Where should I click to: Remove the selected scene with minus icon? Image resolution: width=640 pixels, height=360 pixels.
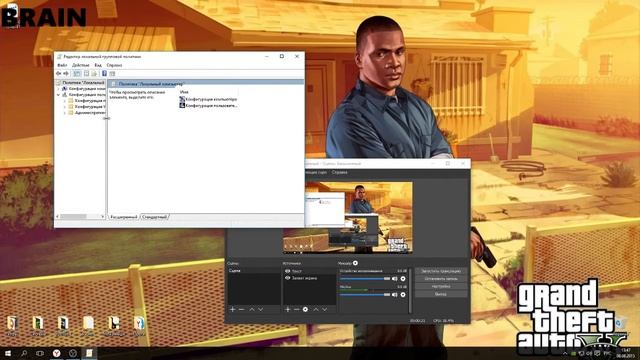241,309
